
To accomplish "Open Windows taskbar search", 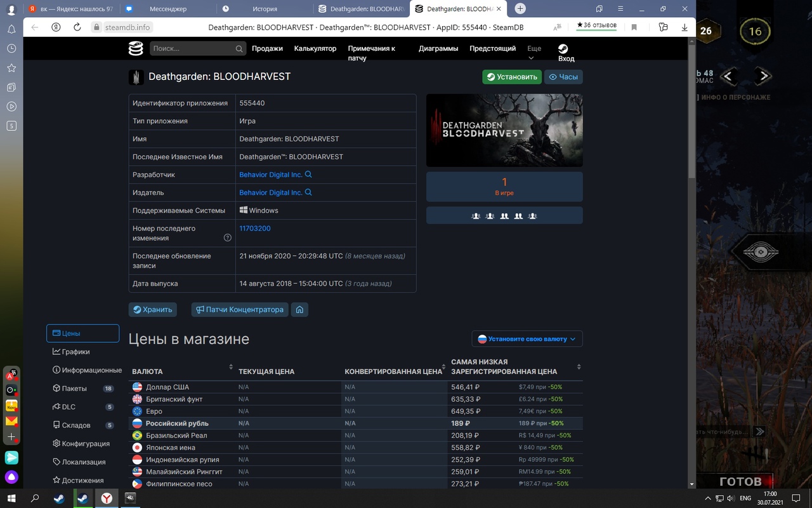I will [x=35, y=498].
